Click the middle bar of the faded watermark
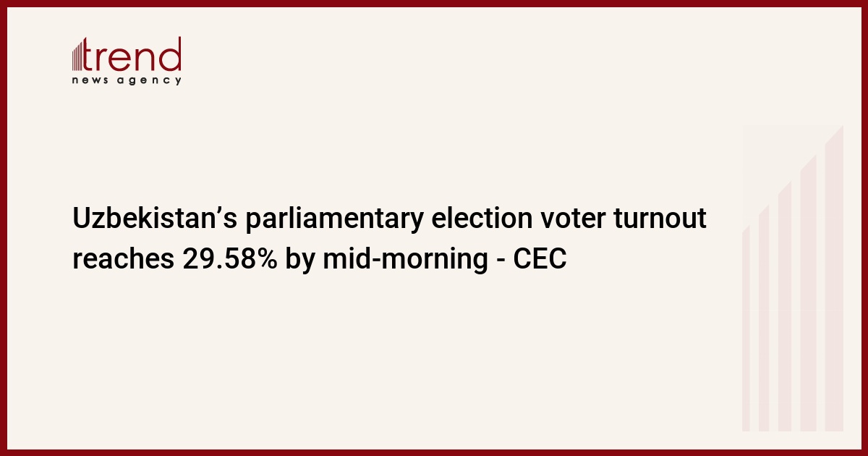This screenshot has width=868, height=456. point(785,305)
